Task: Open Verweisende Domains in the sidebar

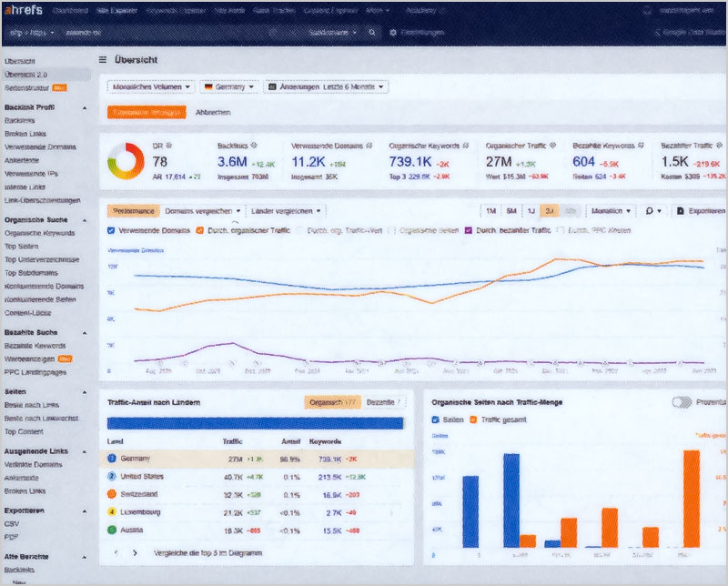Action: pos(40,146)
